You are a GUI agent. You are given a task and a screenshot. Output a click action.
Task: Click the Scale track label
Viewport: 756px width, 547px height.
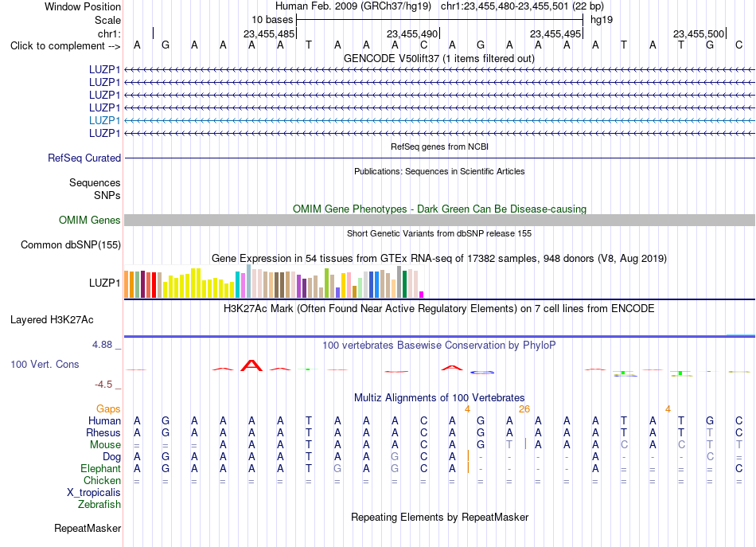(x=107, y=20)
